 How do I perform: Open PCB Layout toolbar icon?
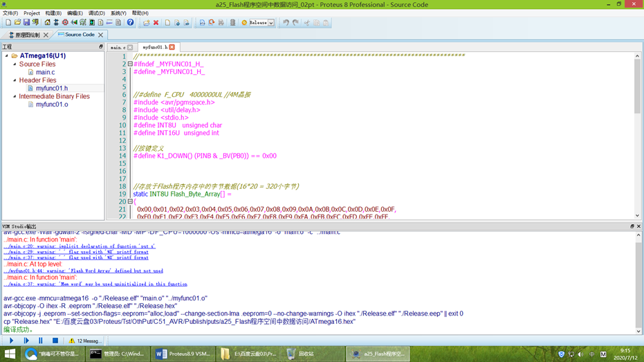pos(65,23)
